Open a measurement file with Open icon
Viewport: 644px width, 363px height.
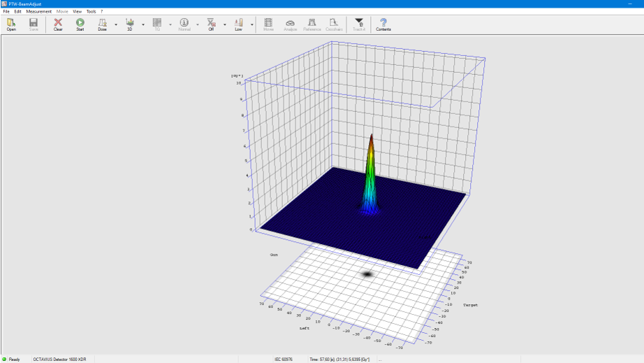click(x=11, y=24)
